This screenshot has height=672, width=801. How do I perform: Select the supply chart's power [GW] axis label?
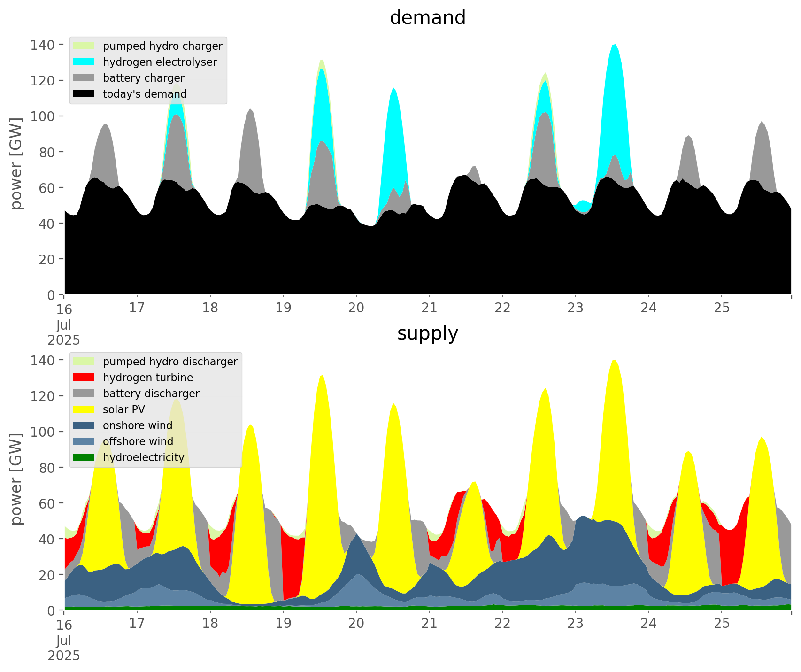(16, 479)
